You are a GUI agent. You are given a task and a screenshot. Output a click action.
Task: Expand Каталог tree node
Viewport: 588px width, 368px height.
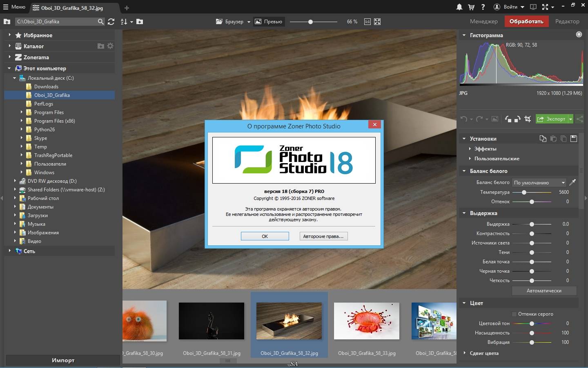tap(9, 46)
